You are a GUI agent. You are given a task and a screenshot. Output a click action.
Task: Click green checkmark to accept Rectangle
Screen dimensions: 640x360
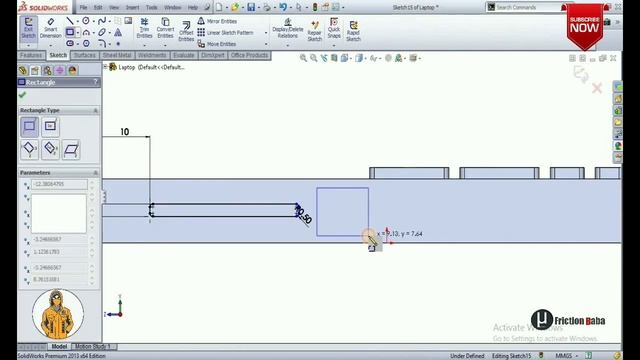pyautogui.click(x=22, y=95)
